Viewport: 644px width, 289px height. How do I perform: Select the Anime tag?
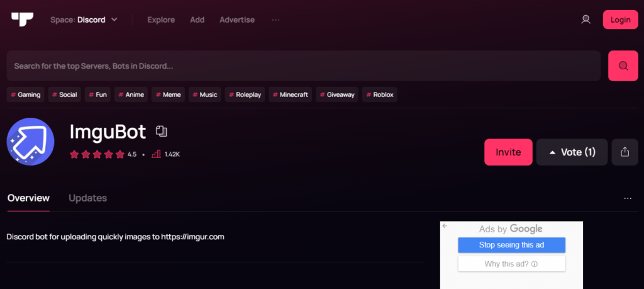click(131, 94)
